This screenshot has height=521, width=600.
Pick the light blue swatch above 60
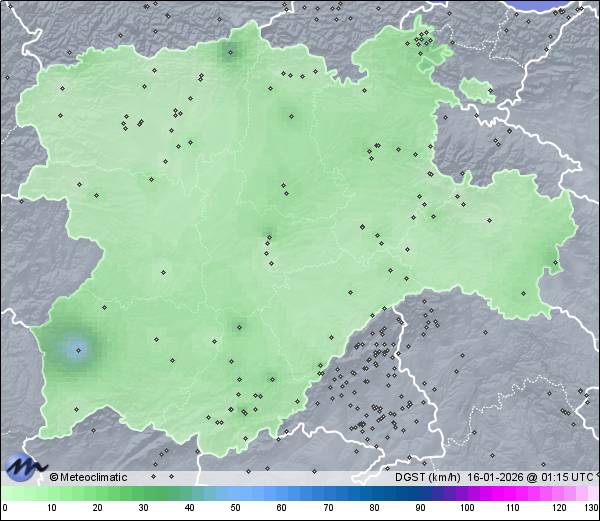(281, 494)
